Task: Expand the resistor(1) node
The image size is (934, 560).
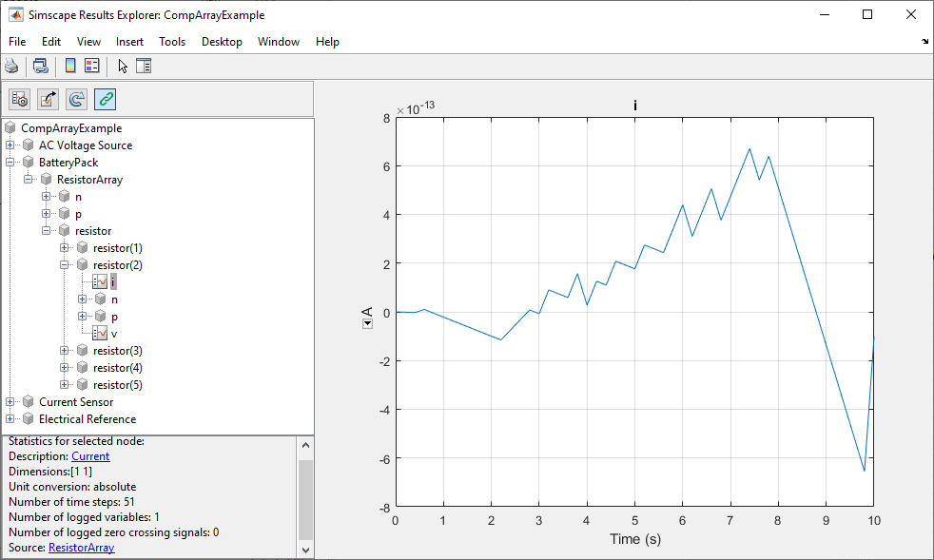Action: [65, 248]
